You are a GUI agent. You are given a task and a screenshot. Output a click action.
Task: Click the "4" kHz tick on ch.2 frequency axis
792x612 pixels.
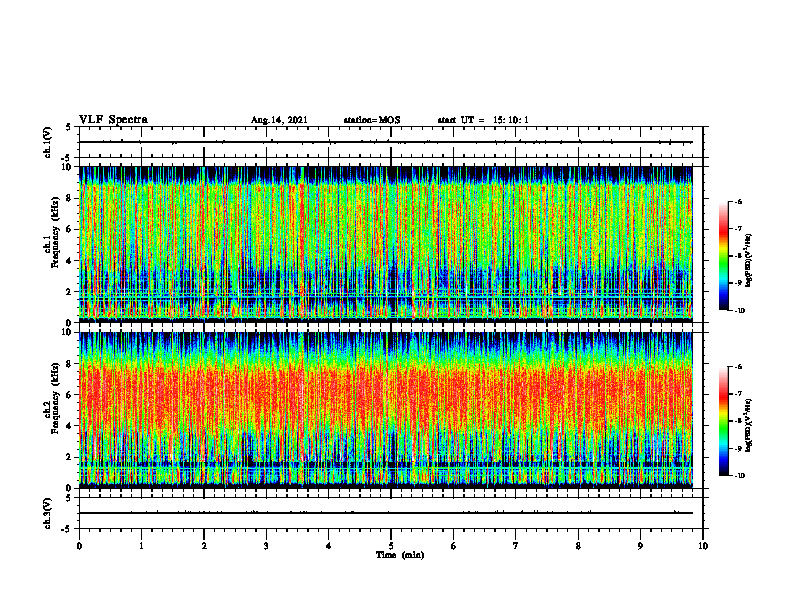click(70, 426)
